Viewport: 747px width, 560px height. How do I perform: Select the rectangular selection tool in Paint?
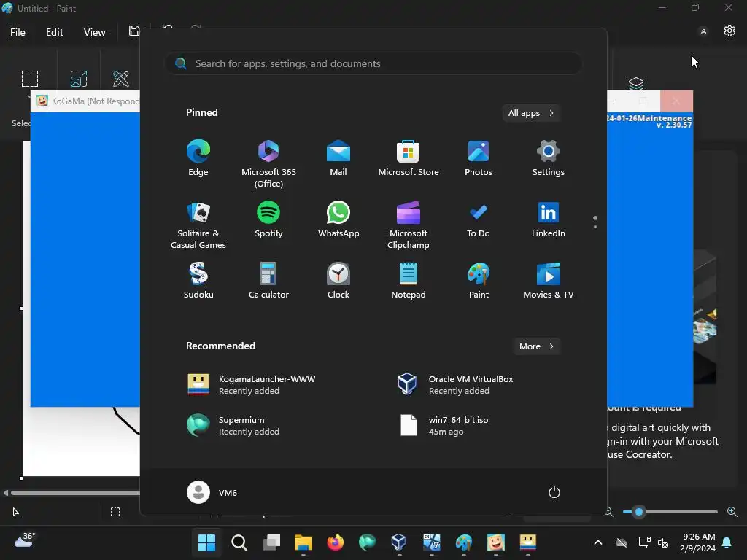[29, 79]
